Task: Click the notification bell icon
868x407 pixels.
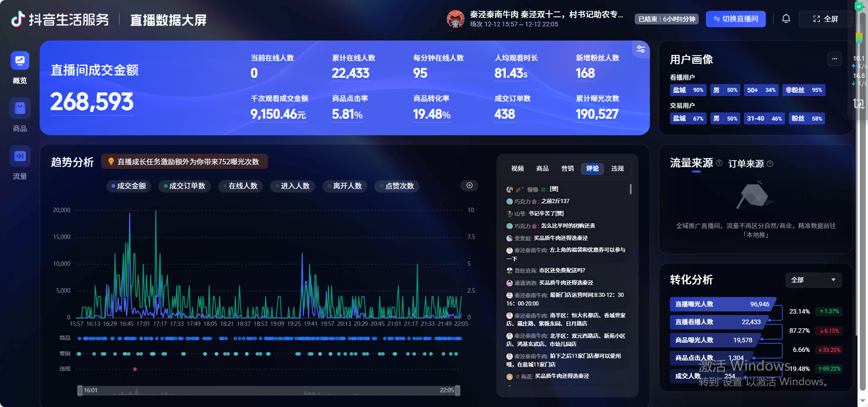Action: [x=786, y=19]
